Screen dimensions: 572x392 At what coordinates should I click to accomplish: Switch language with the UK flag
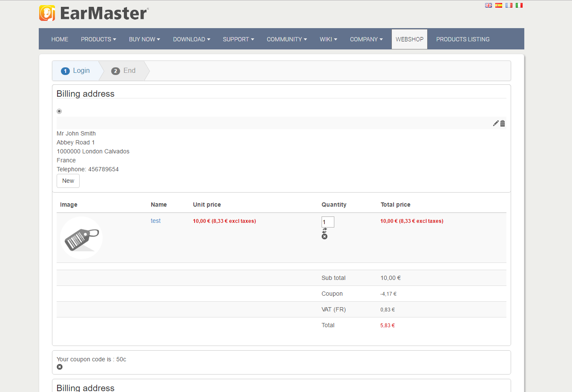point(489,6)
